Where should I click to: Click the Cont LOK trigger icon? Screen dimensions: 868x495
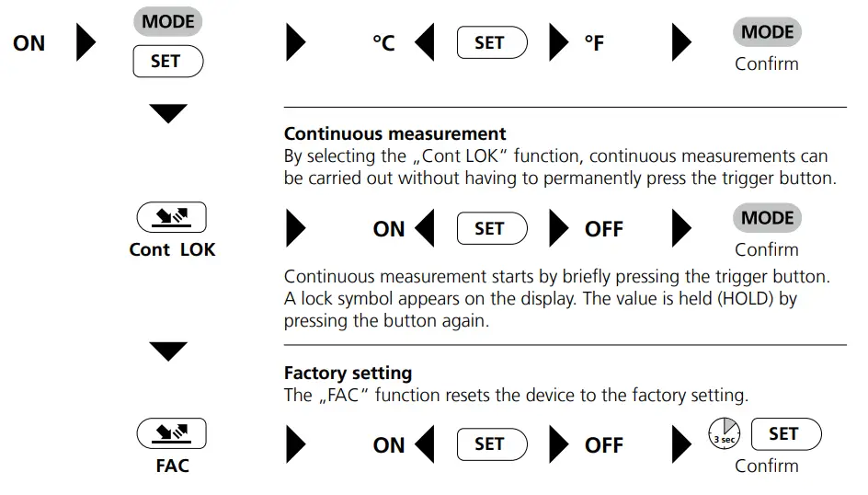click(x=171, y=218)
